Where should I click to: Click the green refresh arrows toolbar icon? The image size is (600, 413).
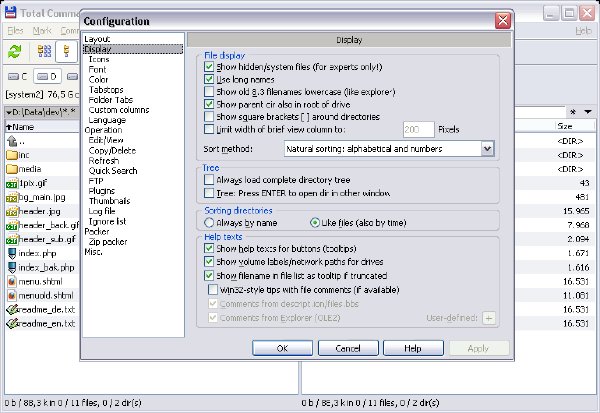click(x=15, y=51)
